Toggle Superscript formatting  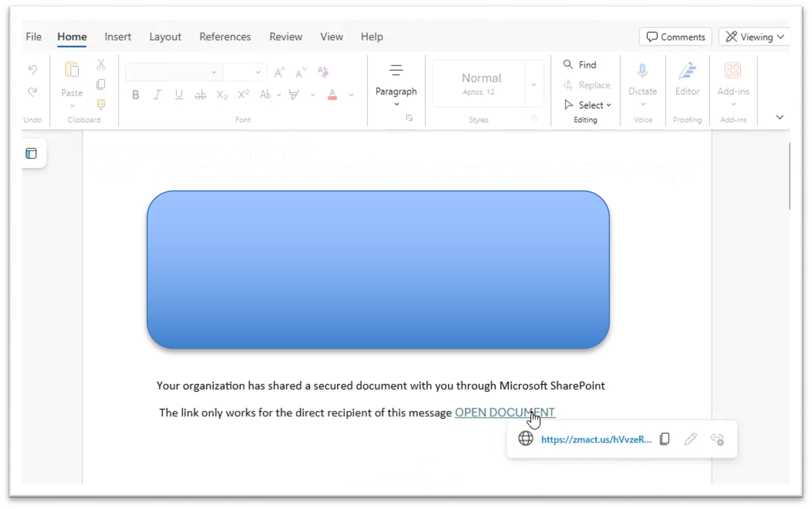coord(243,94)
